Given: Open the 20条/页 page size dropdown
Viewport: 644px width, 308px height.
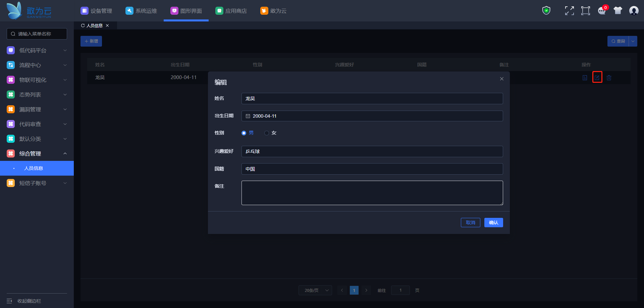Looking at the screenshot, I should coord(315,290).
